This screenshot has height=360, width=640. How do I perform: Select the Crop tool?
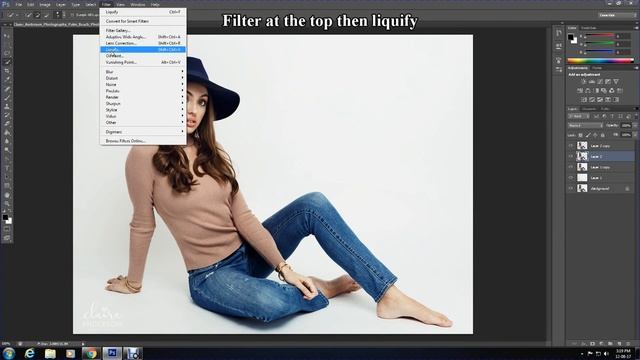pos(7,70)
